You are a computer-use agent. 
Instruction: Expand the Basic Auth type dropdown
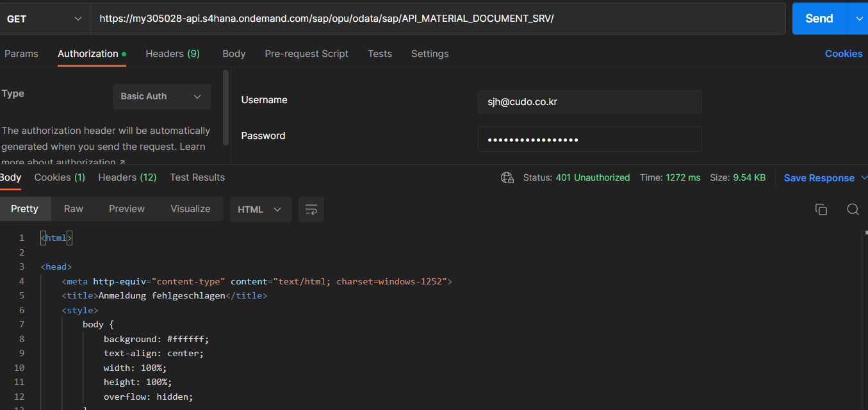[x=161, y=96]
